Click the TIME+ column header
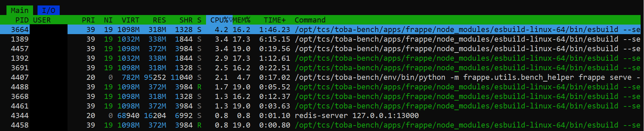Image resolution: width=644 pixels, height=131 pixels. point(275,20)
